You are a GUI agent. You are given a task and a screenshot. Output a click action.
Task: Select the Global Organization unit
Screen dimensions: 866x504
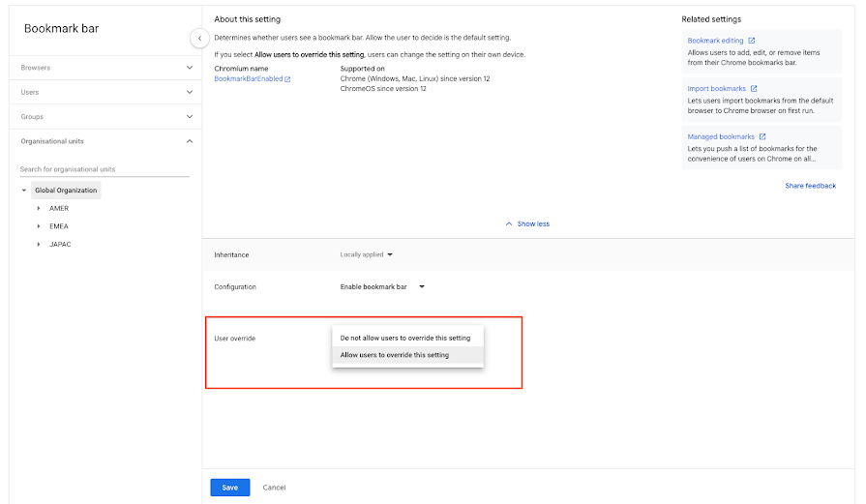click(66, 190)
